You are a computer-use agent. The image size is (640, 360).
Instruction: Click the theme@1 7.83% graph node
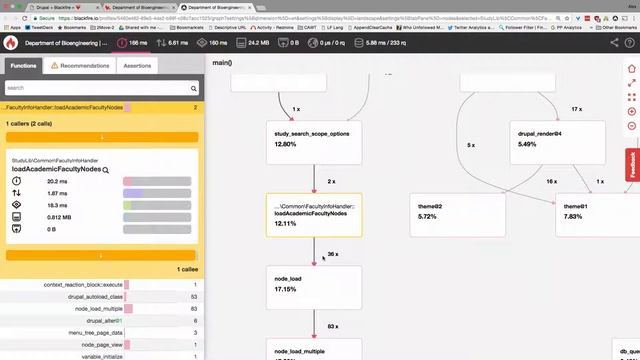click(598, 215)
